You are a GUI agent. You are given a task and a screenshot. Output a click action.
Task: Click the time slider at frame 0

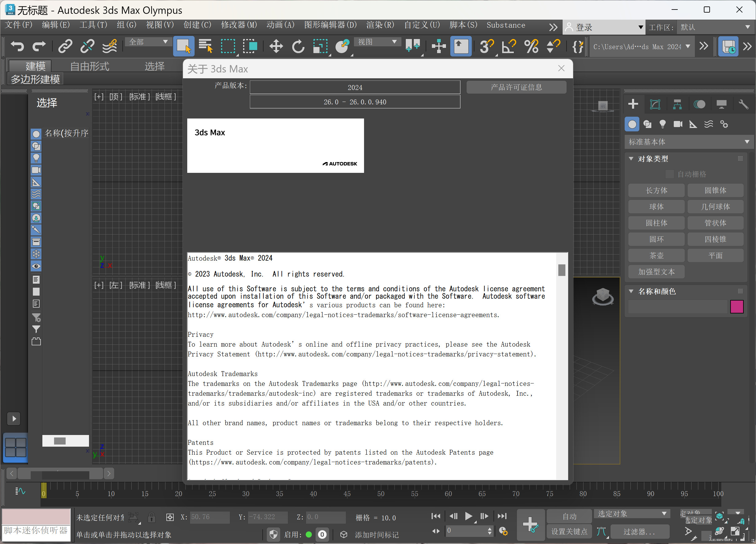(x=44, y=490)
